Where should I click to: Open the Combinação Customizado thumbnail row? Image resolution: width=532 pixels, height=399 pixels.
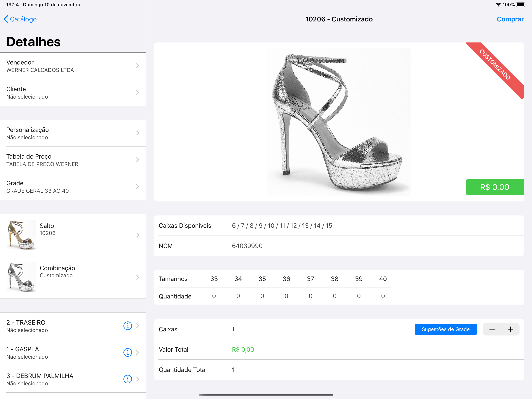click(73, 277)
